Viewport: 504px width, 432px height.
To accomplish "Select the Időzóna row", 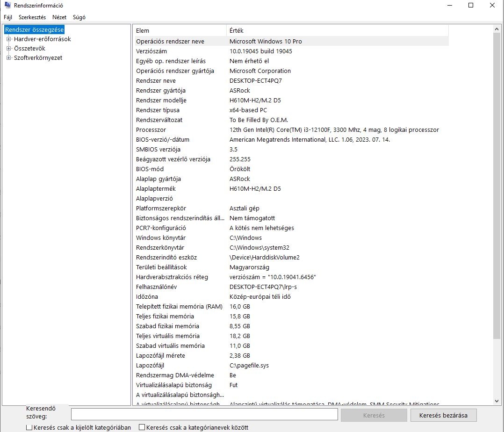I will pos(291,297).
